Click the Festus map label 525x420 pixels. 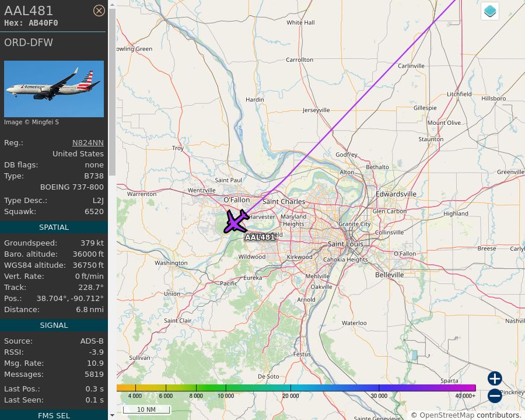pyautogui.click(x=302, y=354)
